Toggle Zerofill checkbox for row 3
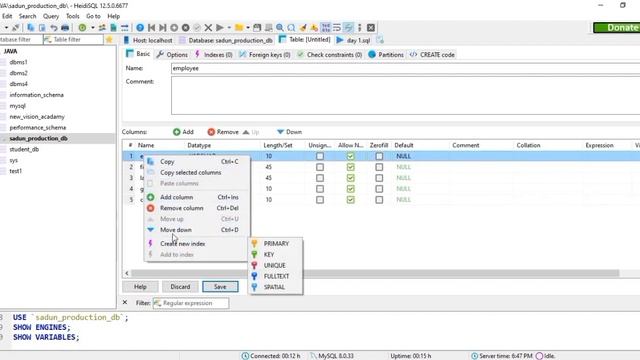 pyautogui.click(x=379, y=178)
